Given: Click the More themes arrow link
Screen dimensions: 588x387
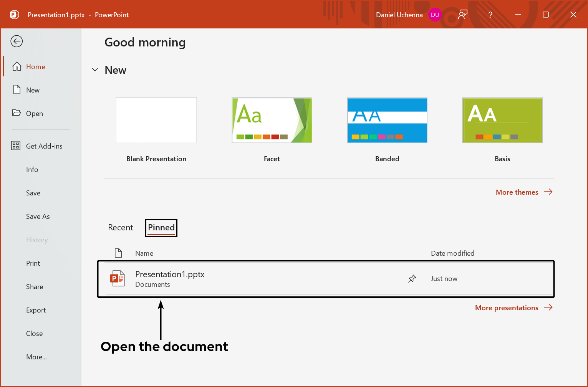Looking at the screenshot, I should coord(523,192).
